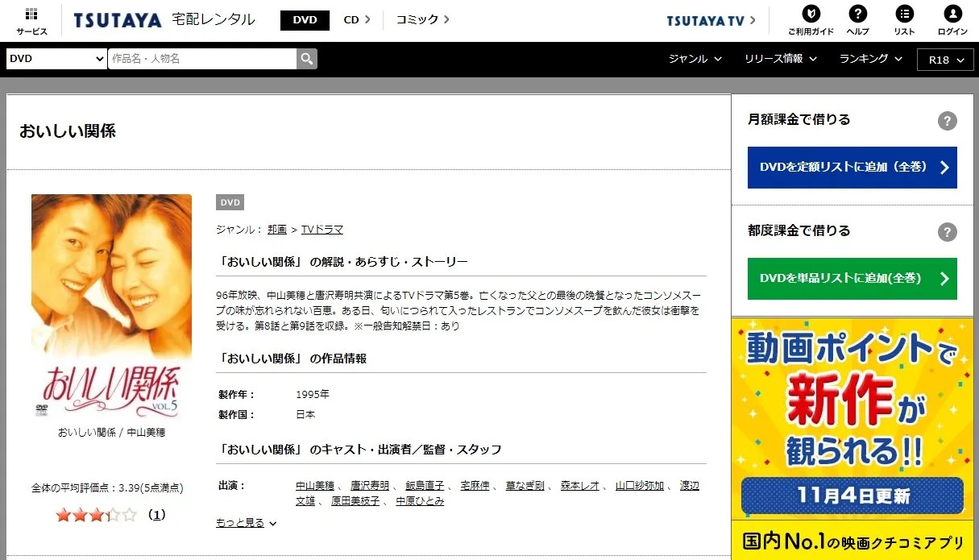Open cast link 森本レオ
This screenshot has width=979, height=560.
[580, 486]
